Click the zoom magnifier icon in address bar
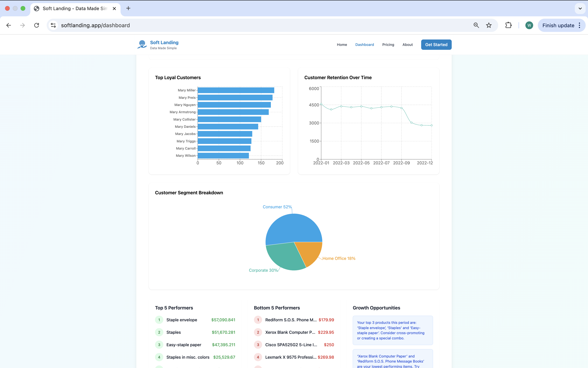This screenshot has width=588, height=368. [476, 25]
